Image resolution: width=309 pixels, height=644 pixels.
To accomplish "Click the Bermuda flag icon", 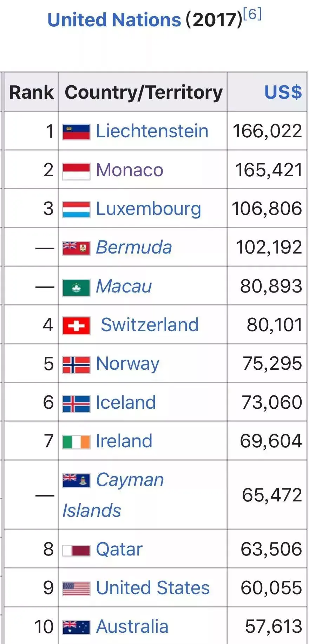I will coord(76,248).
